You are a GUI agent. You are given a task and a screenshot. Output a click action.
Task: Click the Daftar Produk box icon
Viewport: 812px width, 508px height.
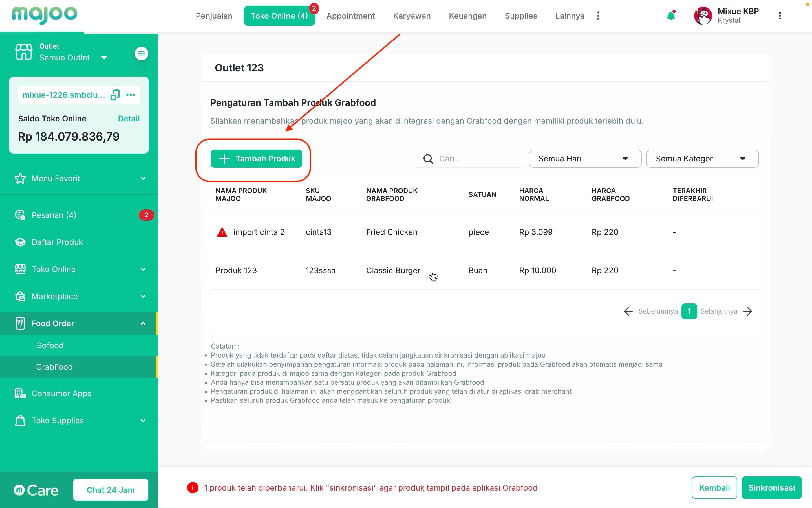20,242
